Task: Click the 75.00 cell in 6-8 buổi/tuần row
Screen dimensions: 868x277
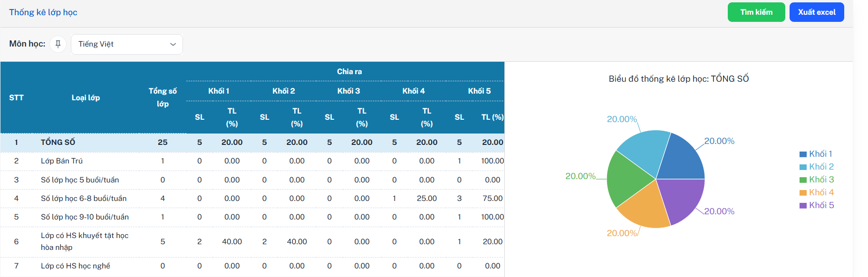Action: coord(492,199)
